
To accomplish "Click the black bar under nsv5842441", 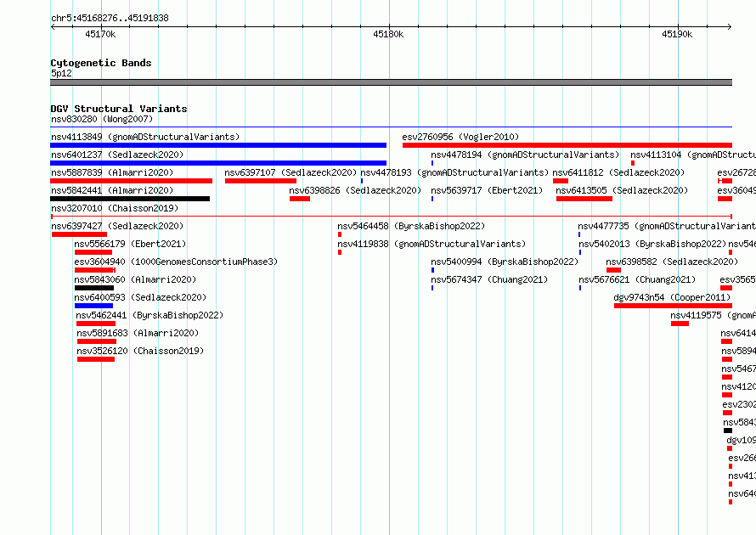I will point(130,199).
